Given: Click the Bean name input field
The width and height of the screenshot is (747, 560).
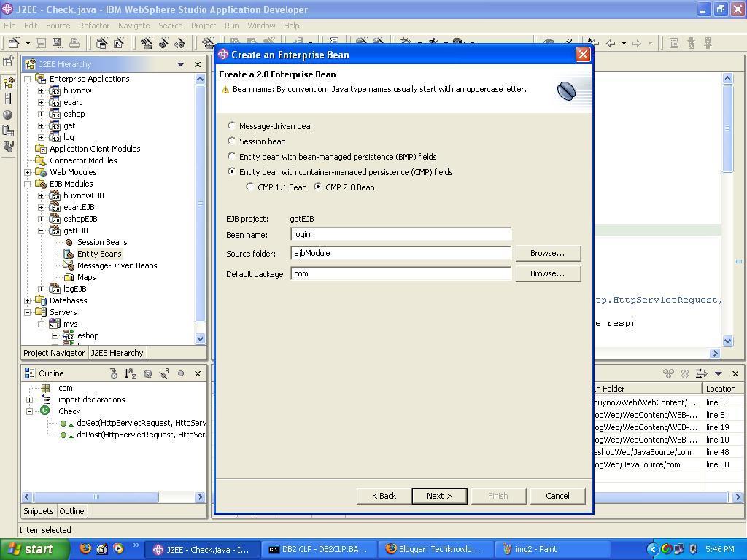Looking at the screenshot, I should click(400, 234).
